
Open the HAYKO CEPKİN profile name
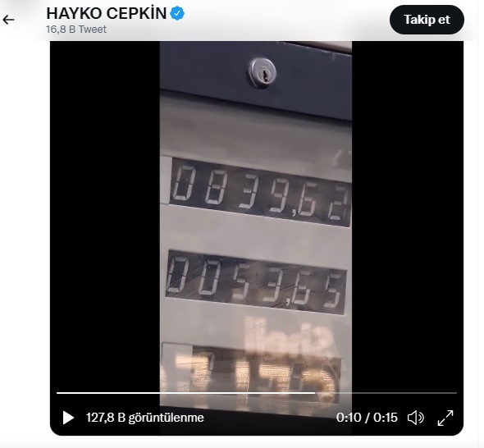tap(107, 14)
